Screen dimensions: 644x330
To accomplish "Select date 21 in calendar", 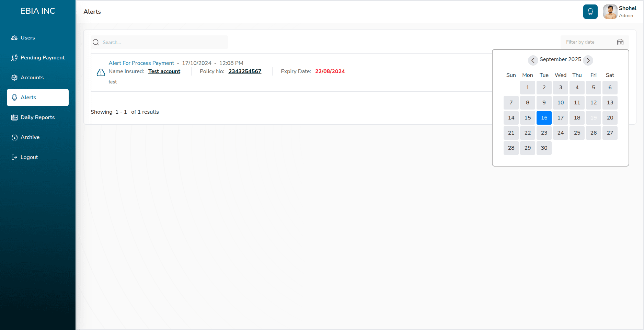I will pos(511,133).
